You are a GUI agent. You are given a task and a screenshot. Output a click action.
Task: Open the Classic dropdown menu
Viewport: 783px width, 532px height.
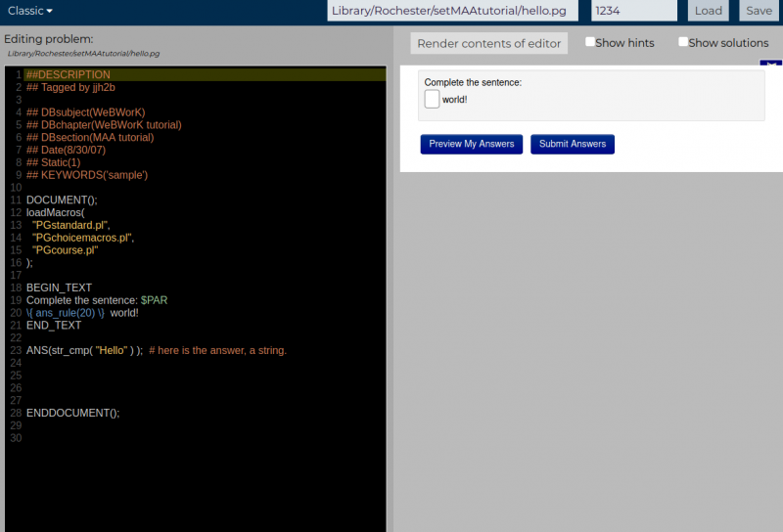coord(30,11)
